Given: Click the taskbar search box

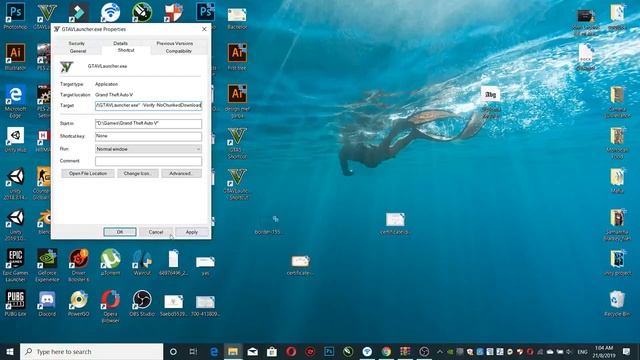Looking at the screenshot, I should pos(91,351).
